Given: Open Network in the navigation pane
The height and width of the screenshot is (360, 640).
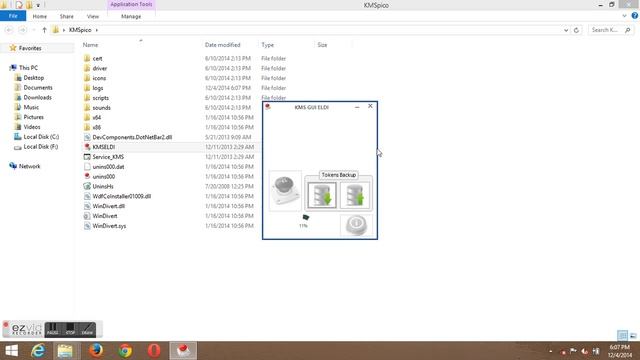Looking at the screenshot, I should (x=29, y=166).
